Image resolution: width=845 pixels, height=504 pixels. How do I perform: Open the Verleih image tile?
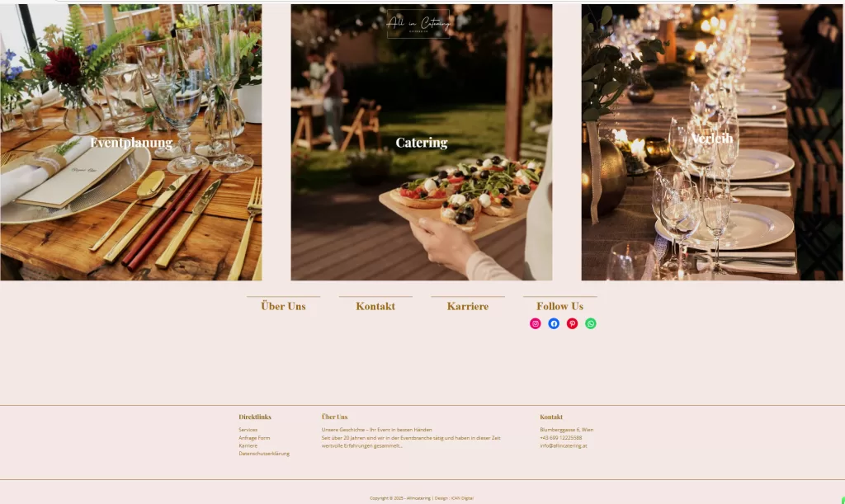click(x=712, y=142)
